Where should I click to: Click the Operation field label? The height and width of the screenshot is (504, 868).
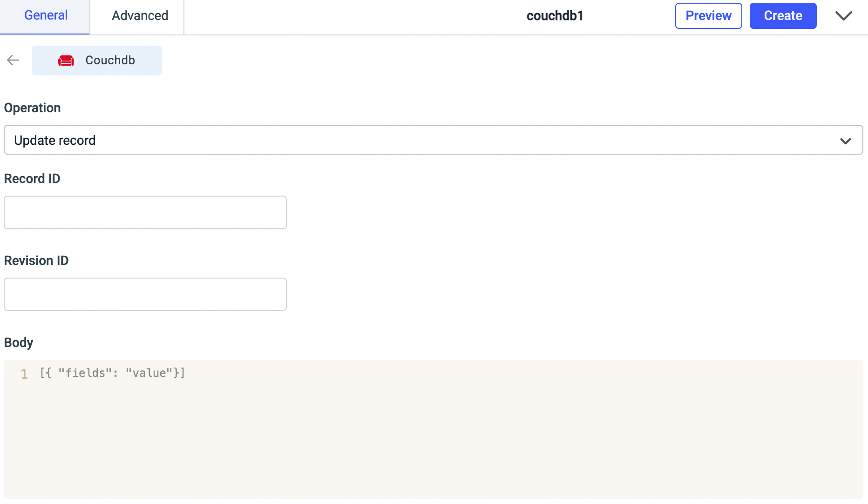[32, 108]
